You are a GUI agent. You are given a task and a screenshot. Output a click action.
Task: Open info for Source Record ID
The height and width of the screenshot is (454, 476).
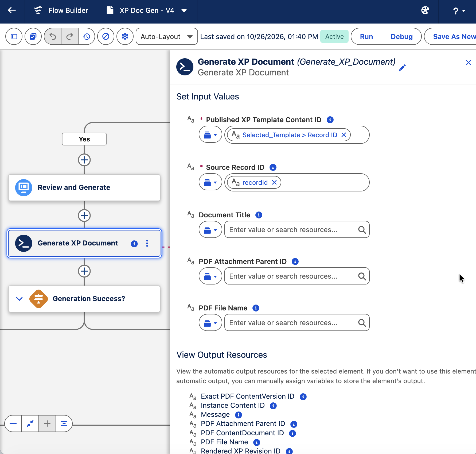click(x=273, y=167)
